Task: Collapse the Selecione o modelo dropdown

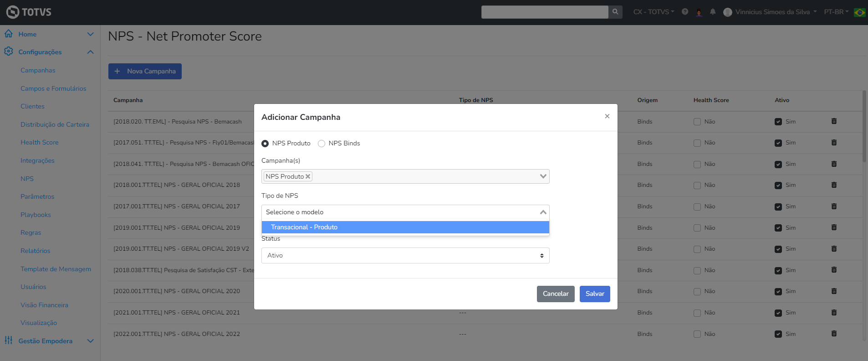Action: tap(543, 212)
